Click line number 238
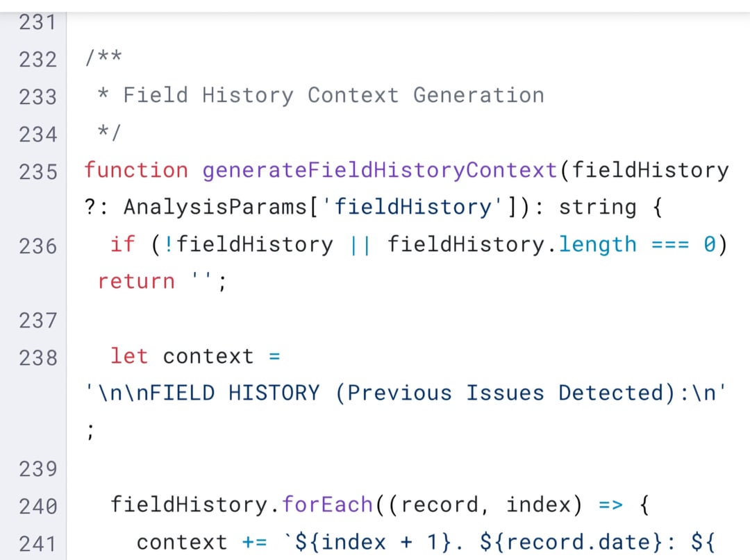Image resolution: width=750 pixels, height=560 pixels. tap(37, 357)
